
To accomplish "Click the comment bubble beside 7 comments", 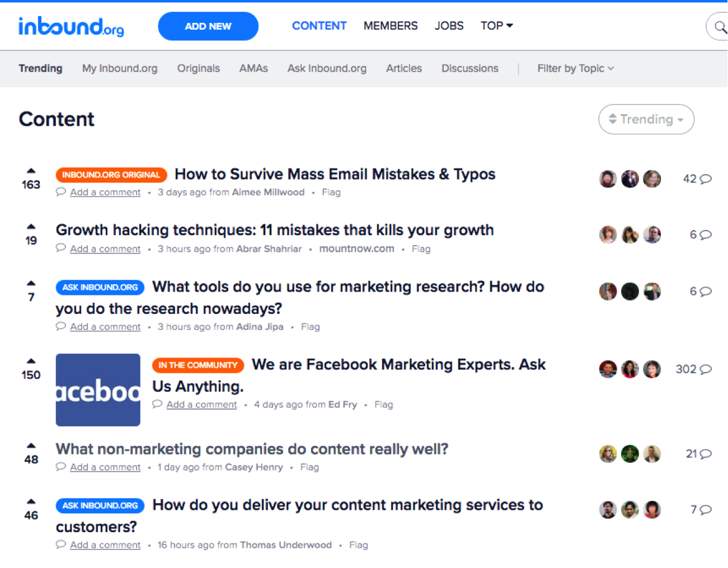I will coord(706,510).
